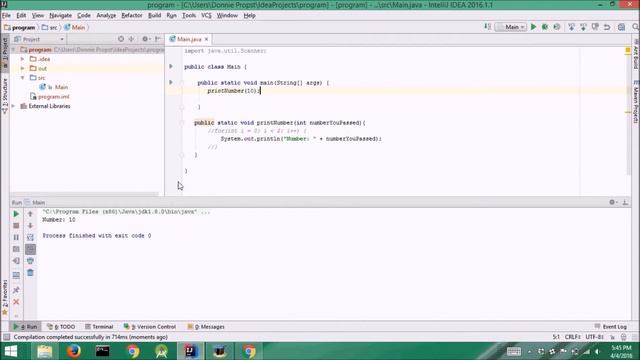640x360 pixels.
Task: Run with Coverage from the top toolbar
Action: 557,27
